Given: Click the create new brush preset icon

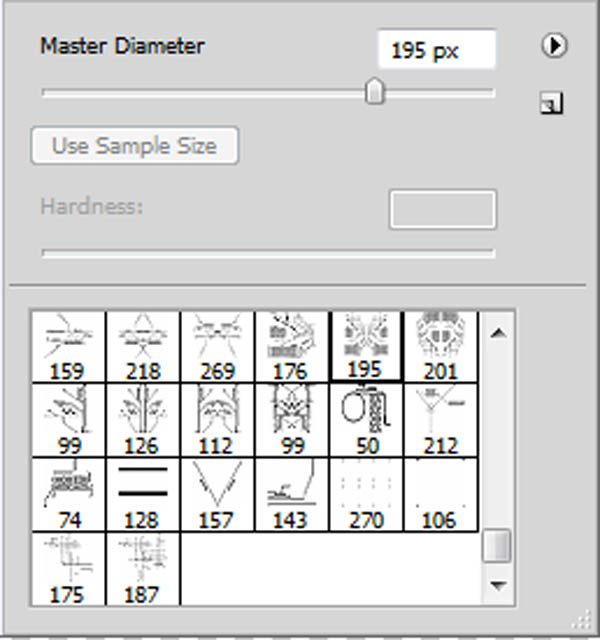Looking at the screenshot, I should point(551,102).
